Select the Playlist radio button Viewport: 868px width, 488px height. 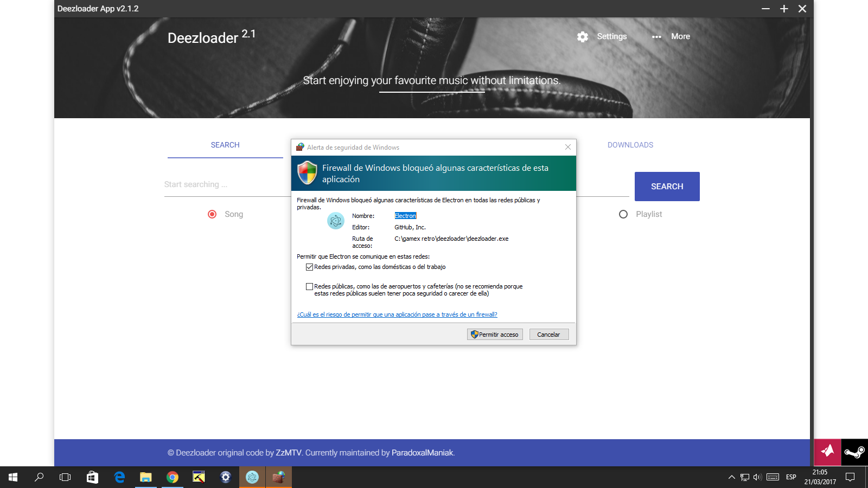click(623, 214)
